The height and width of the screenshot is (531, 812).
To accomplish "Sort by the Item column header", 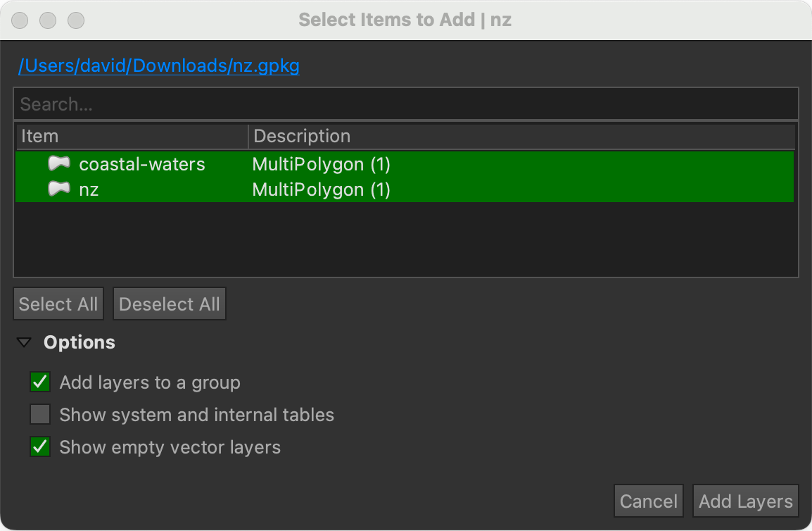I will pyautogui.click(x=131, y=136).
